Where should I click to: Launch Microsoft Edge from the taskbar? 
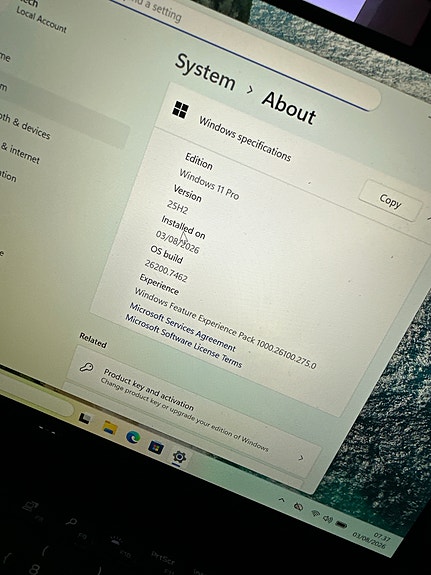133,437
